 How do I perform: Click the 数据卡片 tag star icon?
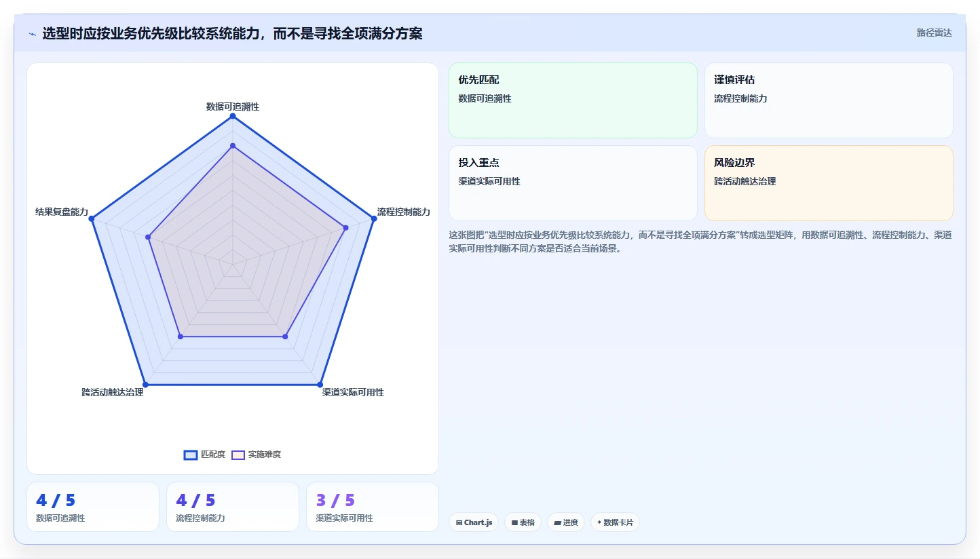pyautogui.click(x=599, y=522)
